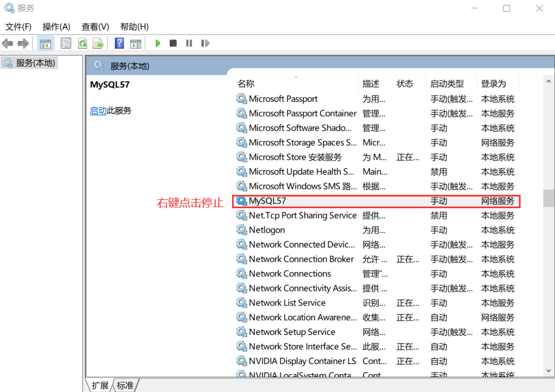The height and width of the screenshot is (392, 555).
Task: Select Microsoft Store 安装服务 row
Action: point(376,157)
